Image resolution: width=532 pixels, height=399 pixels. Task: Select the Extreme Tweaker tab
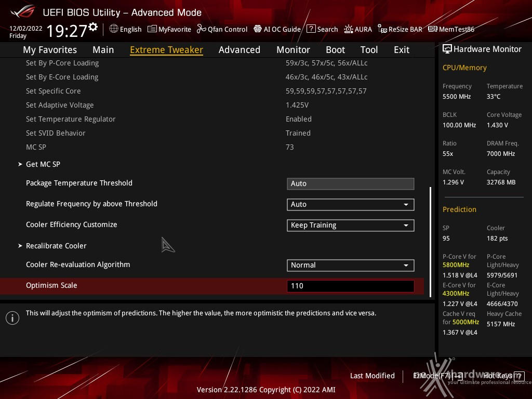point(167,50)
